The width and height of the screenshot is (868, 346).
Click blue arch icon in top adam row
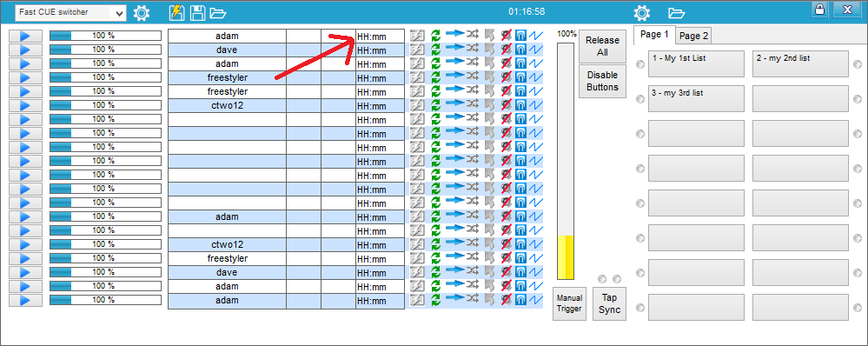[x=520, y=36]
